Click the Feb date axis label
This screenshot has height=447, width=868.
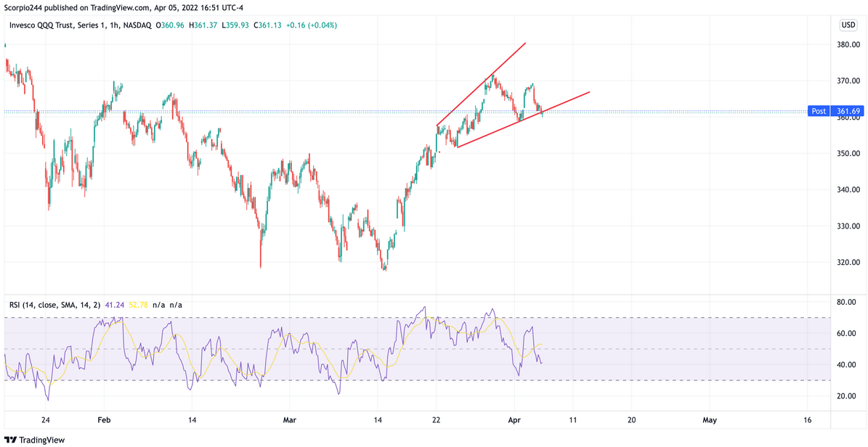pyautogui.click(x=104, y=420)
